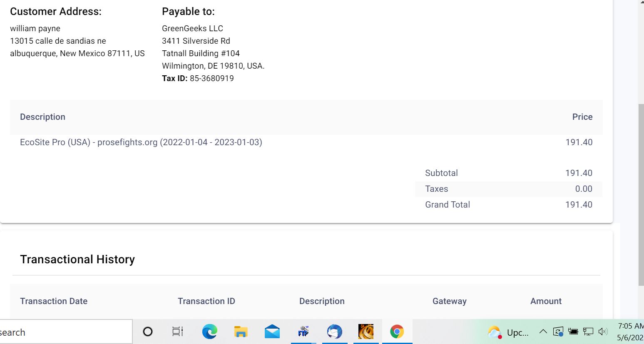Click the Description header in Transactional History
The height and width of the screenshot is (344, 644).
(x=322, y=301)
